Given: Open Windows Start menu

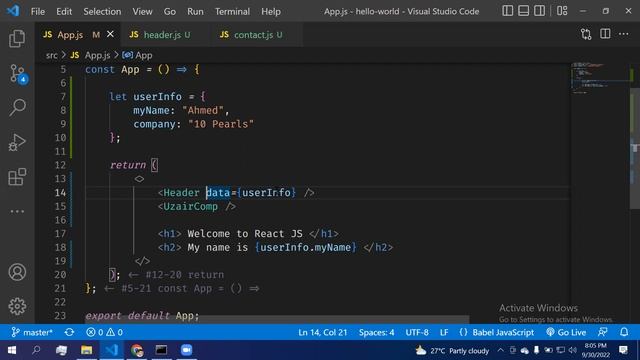Looking at the screenshot, I should [12, 350].
